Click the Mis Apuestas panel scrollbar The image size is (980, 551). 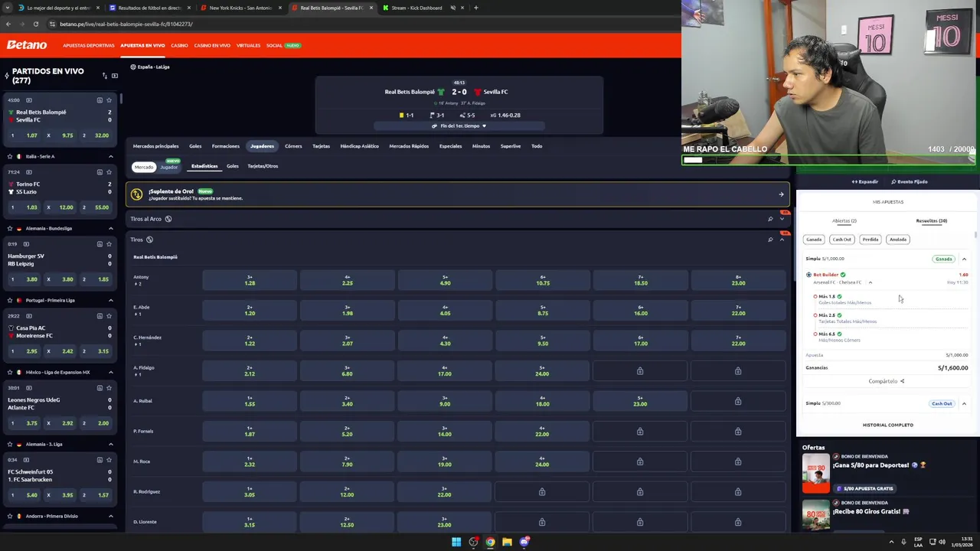tap(975, 236)
